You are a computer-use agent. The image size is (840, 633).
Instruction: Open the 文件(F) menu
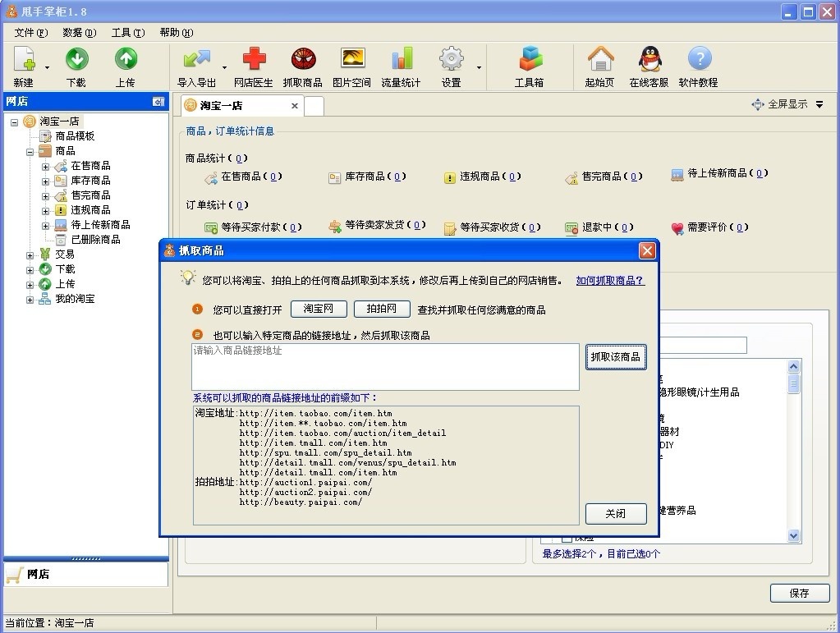coord(31,33)
